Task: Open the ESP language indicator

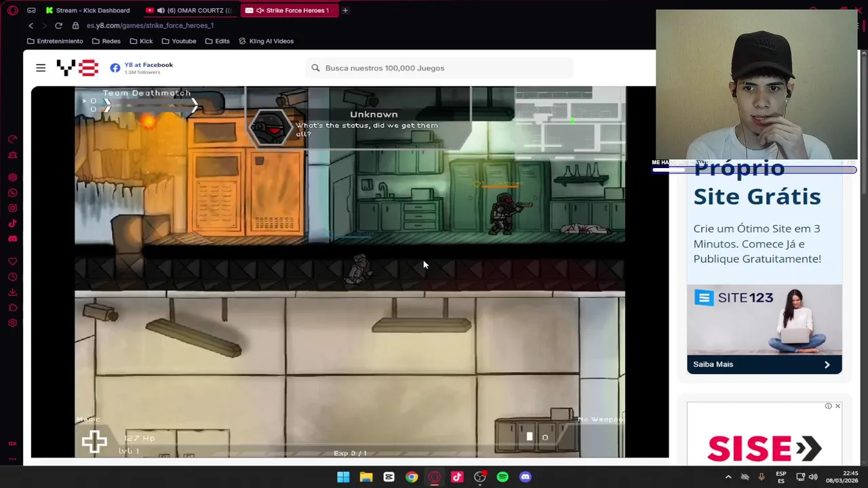Action: tap(781, 477)
